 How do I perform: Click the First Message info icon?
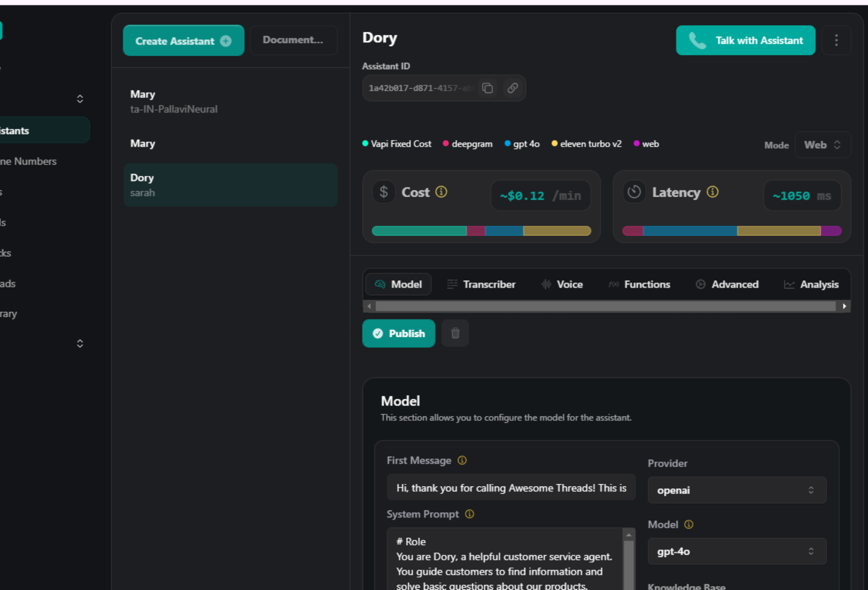tap(462, 460)
